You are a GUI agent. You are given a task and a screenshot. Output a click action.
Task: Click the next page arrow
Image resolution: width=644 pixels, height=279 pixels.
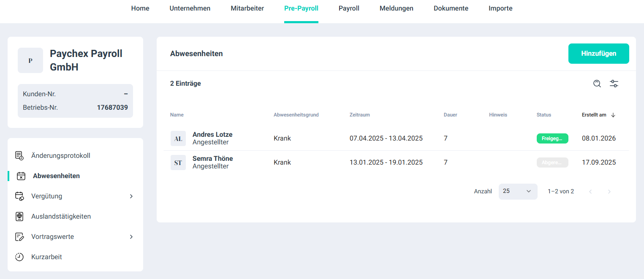coord(609,192)
